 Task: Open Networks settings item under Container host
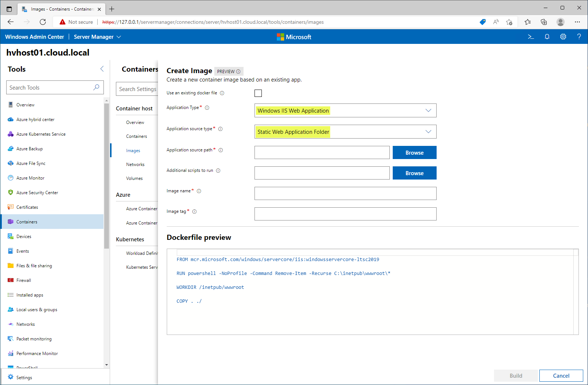click(135, 165)
